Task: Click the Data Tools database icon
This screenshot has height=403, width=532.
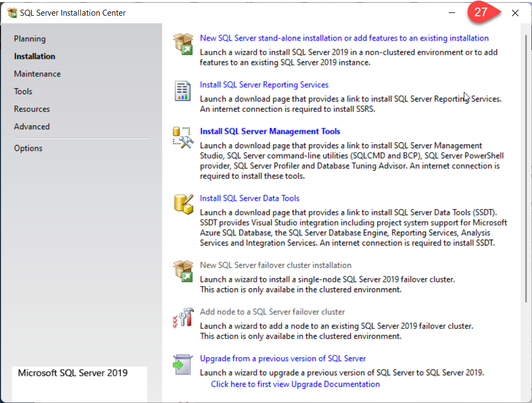Action: tap(183, 204)
